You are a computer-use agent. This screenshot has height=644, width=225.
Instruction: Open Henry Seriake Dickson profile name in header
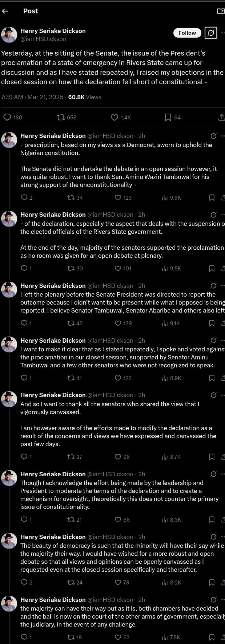53,31
